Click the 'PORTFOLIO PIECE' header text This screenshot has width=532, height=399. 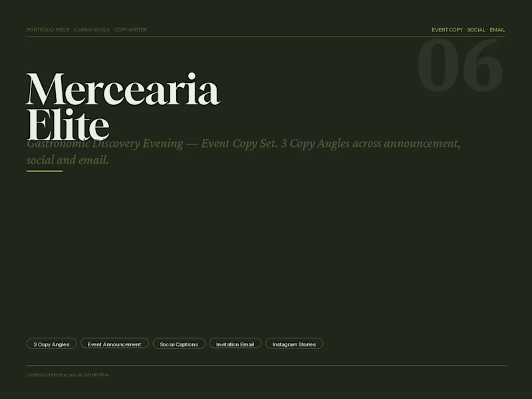pyautogui.click(x=48, y=30)
